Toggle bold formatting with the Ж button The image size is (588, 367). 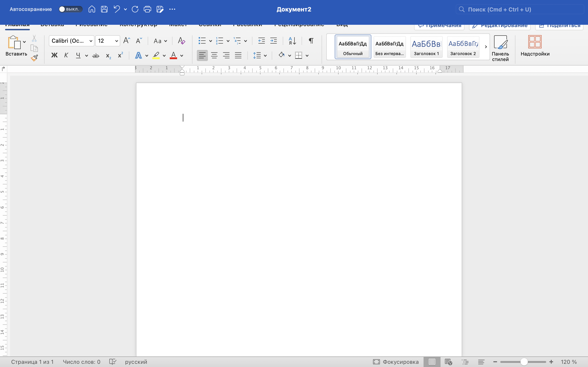tap(54, 55)
